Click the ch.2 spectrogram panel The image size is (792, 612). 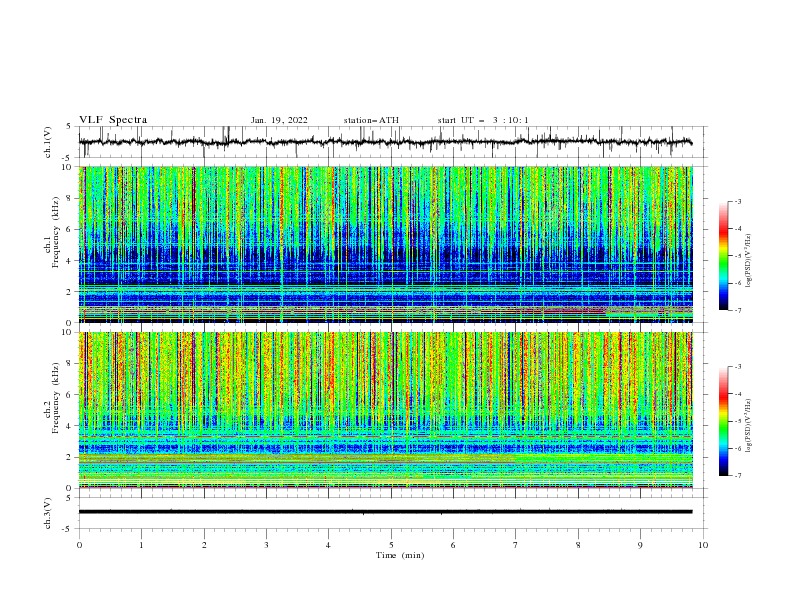pos(386,410)
